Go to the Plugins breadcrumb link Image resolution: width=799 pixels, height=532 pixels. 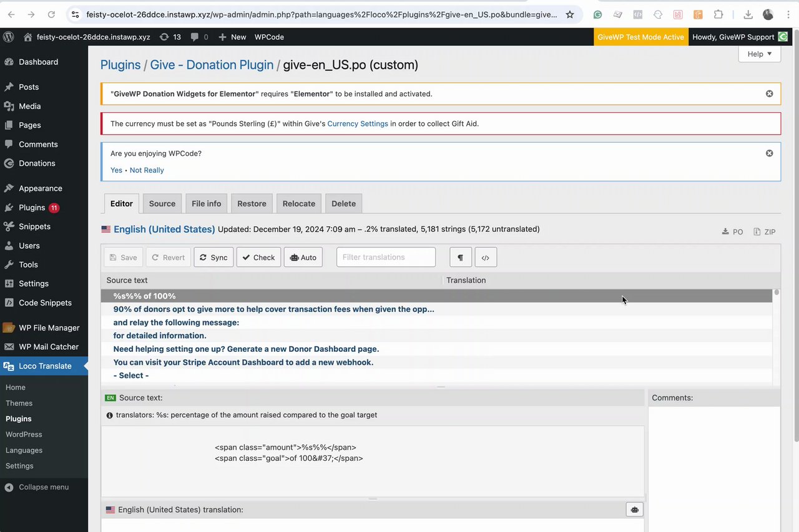(120, 65)
